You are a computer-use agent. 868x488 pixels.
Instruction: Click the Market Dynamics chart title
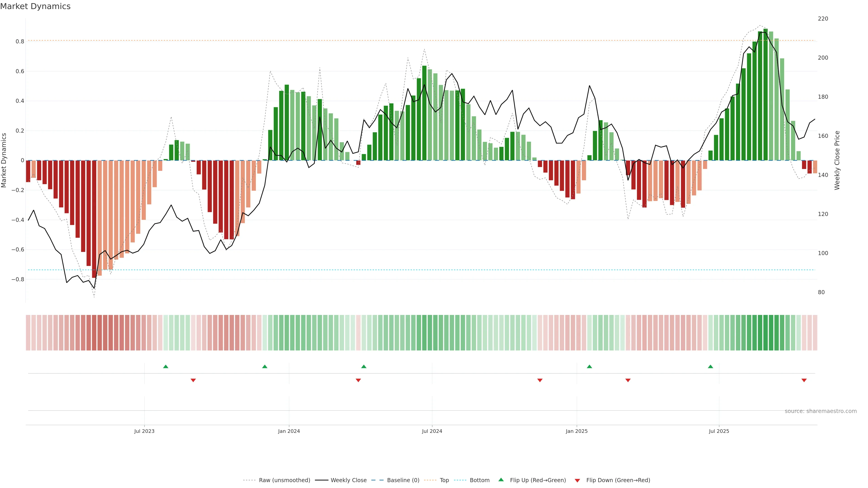pos(35,6)
